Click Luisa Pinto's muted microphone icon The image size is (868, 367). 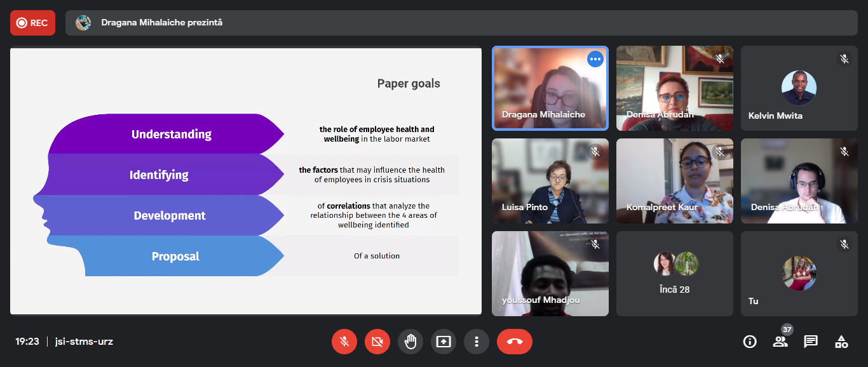595,152
